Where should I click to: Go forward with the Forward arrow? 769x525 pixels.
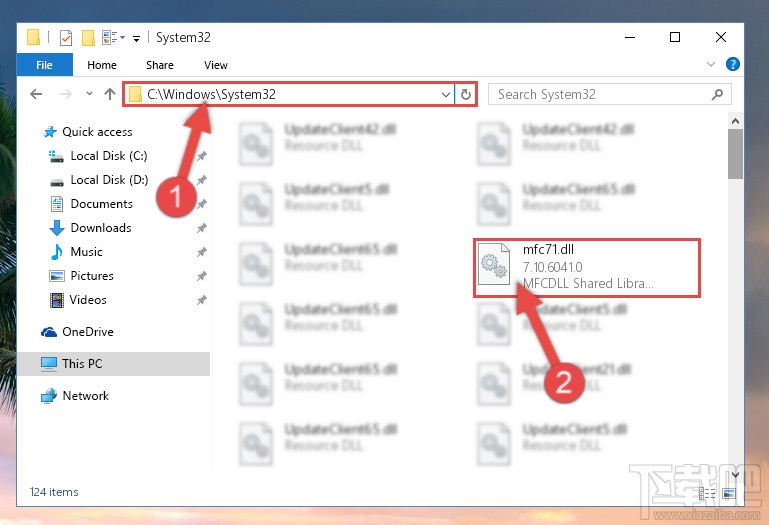point(65,94)
